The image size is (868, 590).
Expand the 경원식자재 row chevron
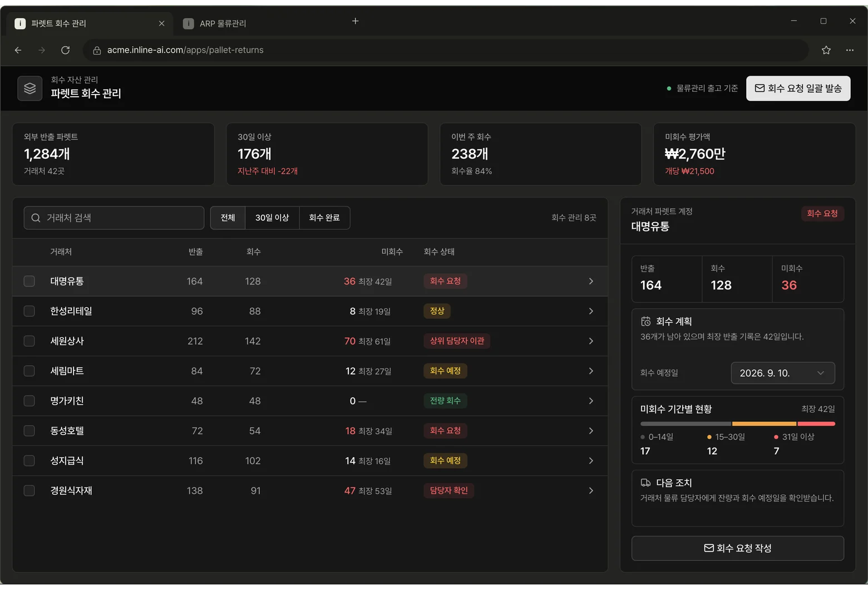coord(591,490)
